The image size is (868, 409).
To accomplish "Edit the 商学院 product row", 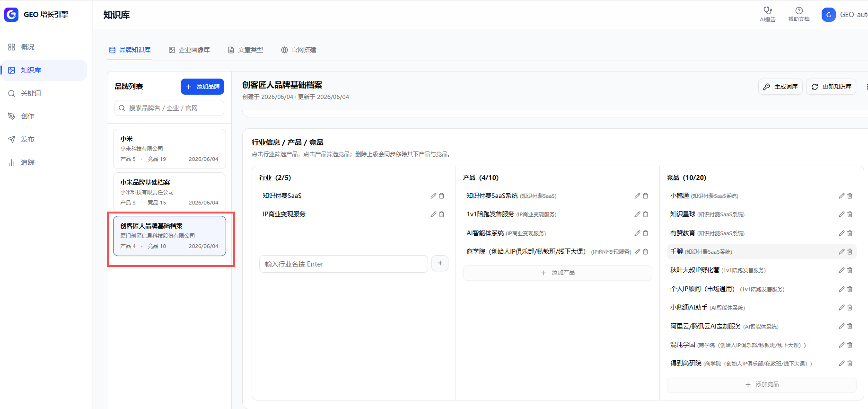I will 637,252.
